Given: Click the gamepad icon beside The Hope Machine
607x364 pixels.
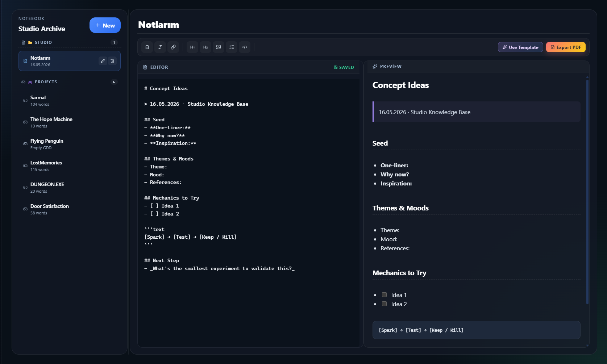Looking at the screenshot, I should tap(25, 122).
